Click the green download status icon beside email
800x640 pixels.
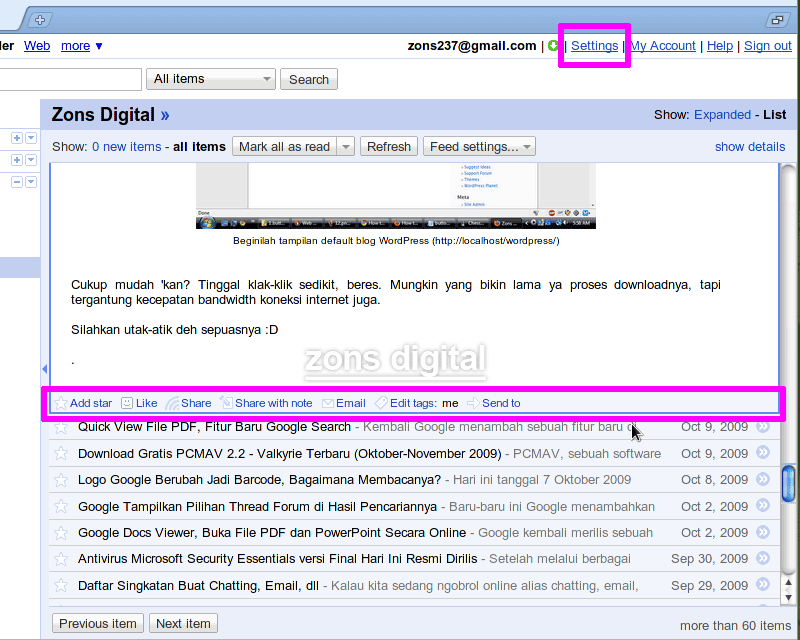click(x=553, y=46)
